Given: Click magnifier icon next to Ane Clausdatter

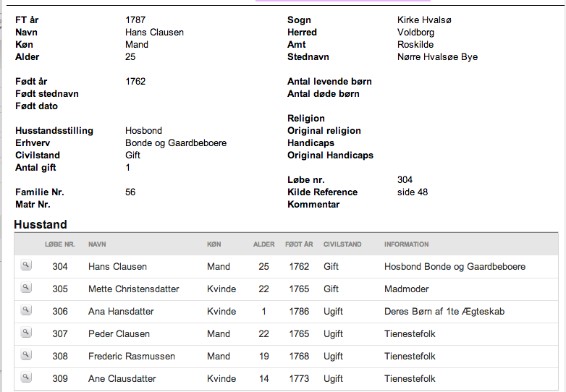Looking at the screenshot, I should [x=26, y=378].
